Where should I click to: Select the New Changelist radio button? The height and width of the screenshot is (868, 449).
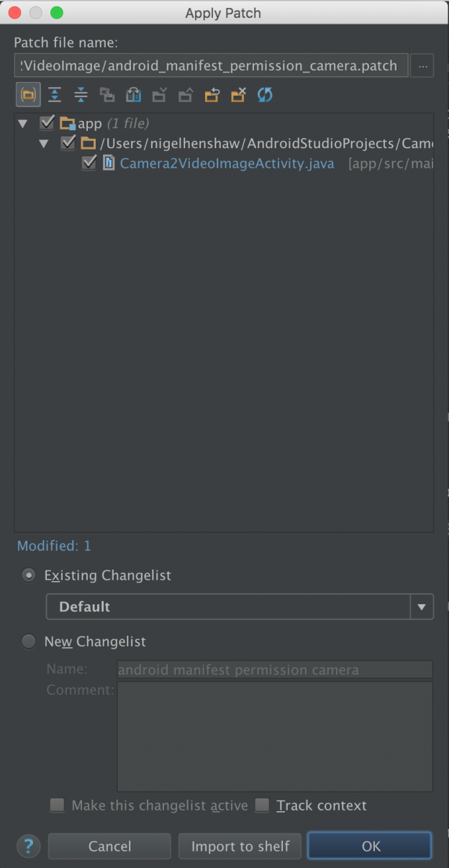[29, 641]
